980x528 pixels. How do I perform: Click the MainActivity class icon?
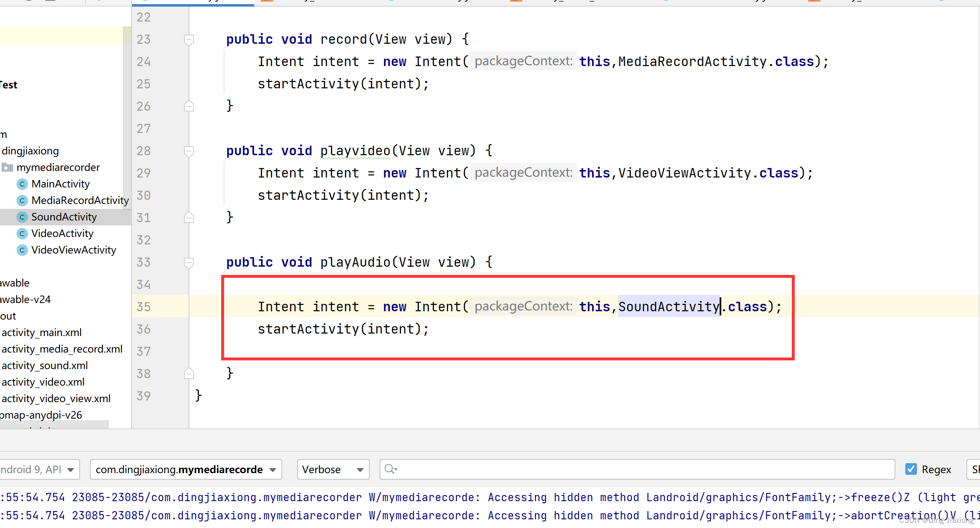pos(22,184)
